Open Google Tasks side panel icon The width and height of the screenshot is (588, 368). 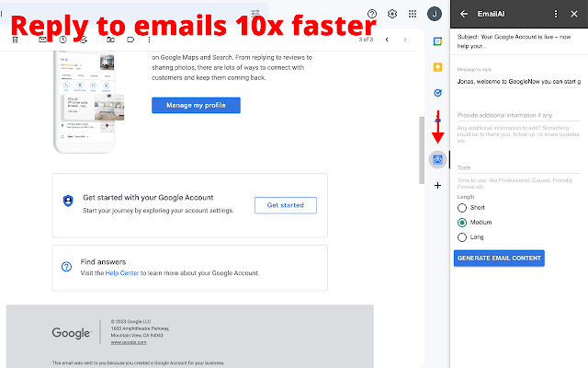[437, 93]
